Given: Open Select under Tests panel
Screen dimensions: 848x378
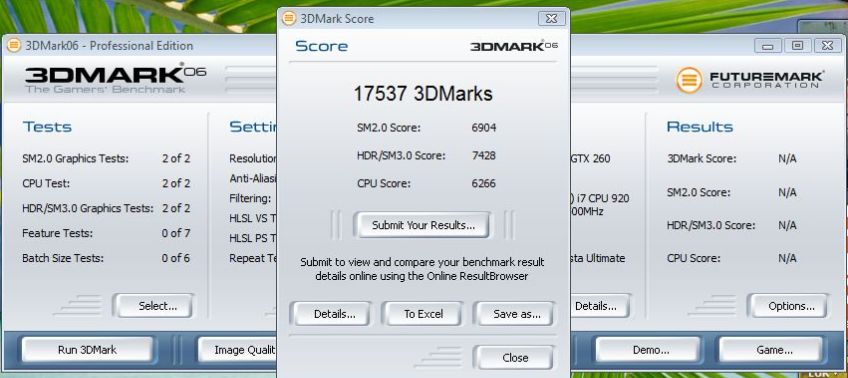Looking at the screenshot, I should 154,306.
